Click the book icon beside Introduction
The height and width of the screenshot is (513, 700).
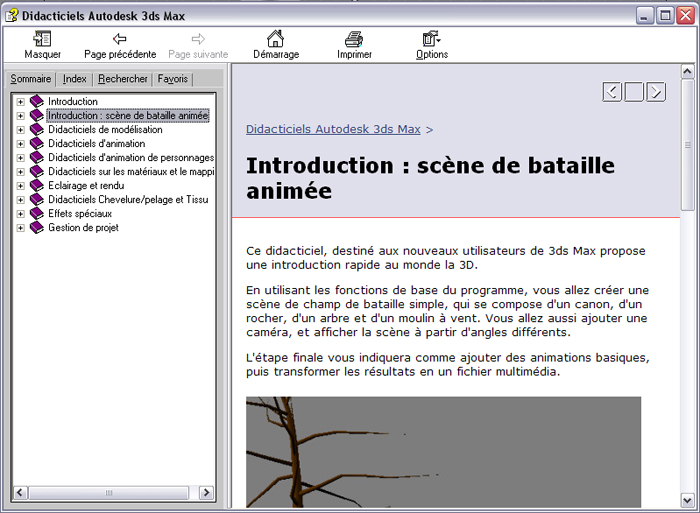37,101
